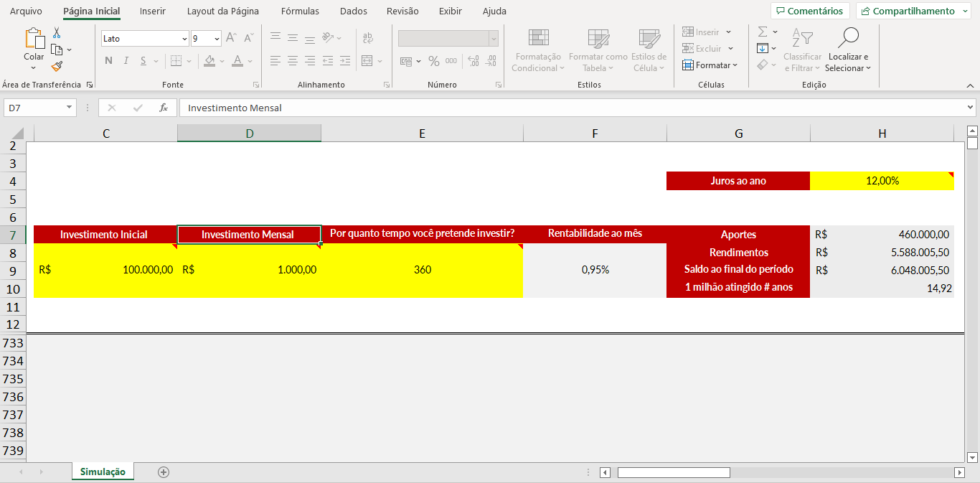Viewport: 980px width, 483px height.
Task: Open Estilos de Célula gallery
Action: pyautogui.click(x=649, y=50)
